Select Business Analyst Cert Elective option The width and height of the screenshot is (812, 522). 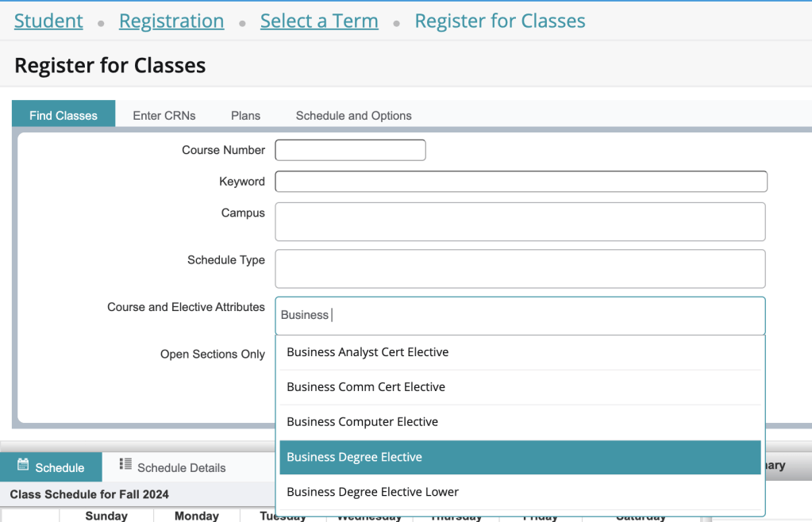[368, 352]
